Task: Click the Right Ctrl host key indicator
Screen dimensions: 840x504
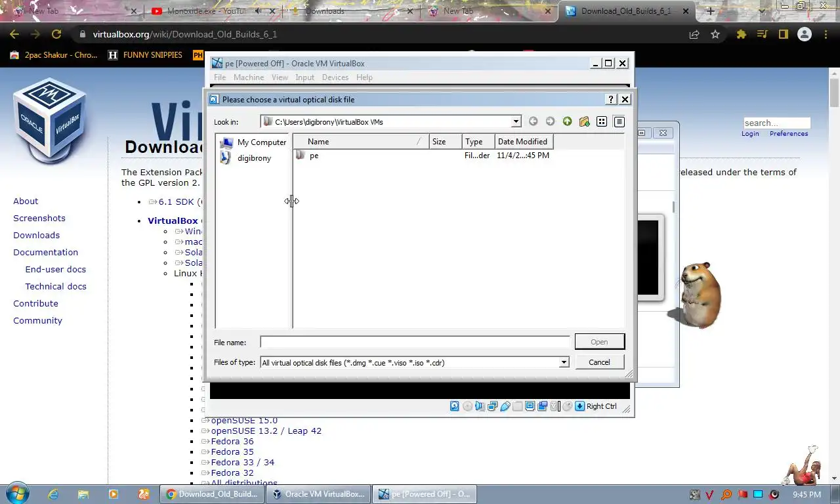Action: click(596, 406)
